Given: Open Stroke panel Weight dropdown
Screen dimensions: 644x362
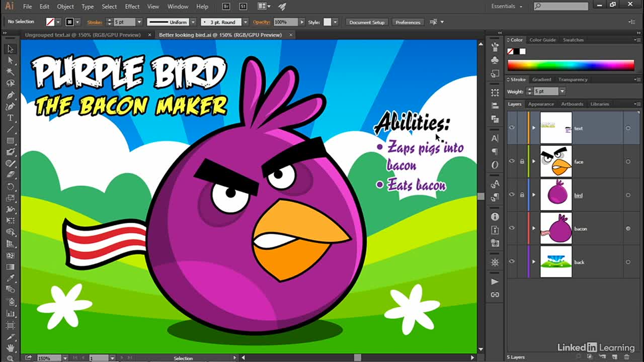Looking at the screenshot, I should click(x=562, y=92).
